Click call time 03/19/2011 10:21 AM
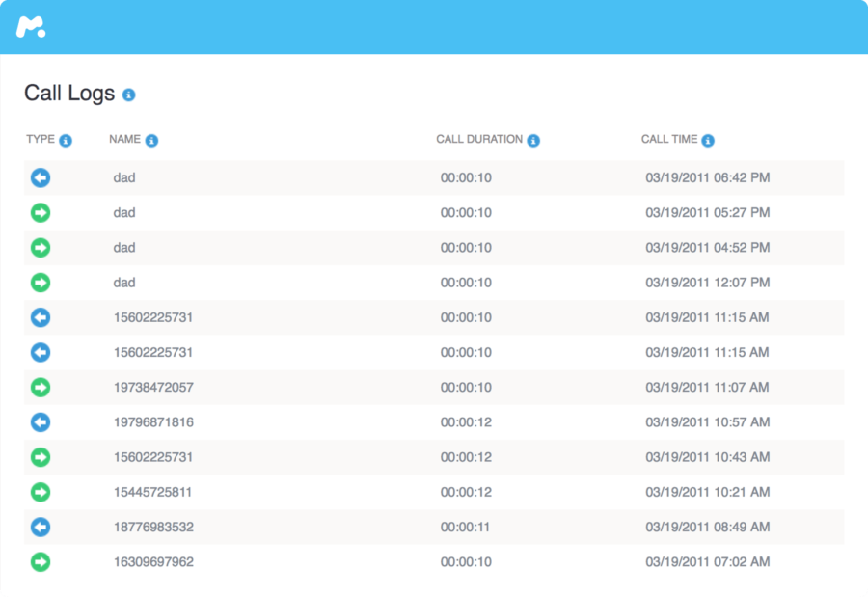 coord(708,492)
